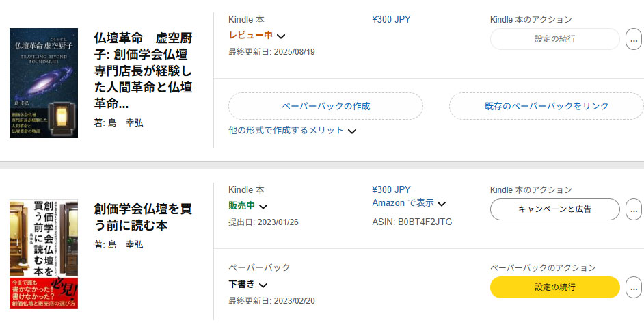Image resolution: width=644 pixels, height=327 pixels.
Task: Open the Amazon で表示 dropdown arrow
Action: [x=442, y=203]
